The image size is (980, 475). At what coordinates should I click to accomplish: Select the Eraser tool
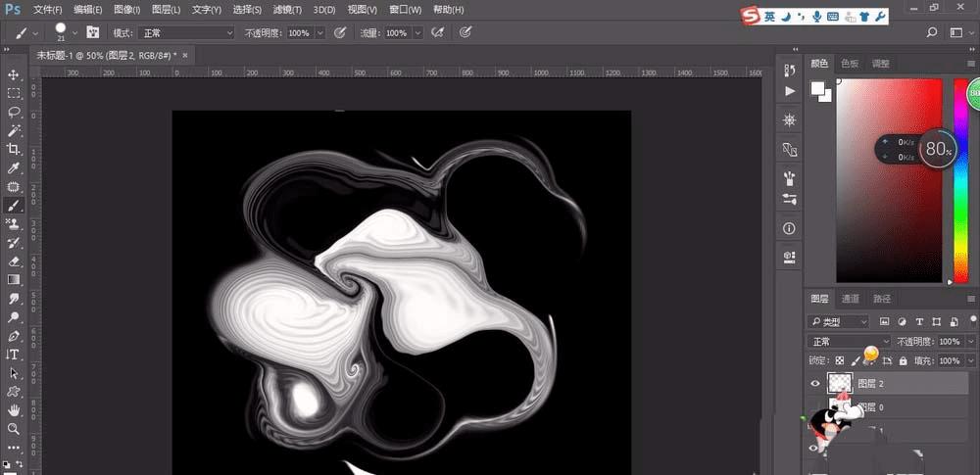coord(14,261)
